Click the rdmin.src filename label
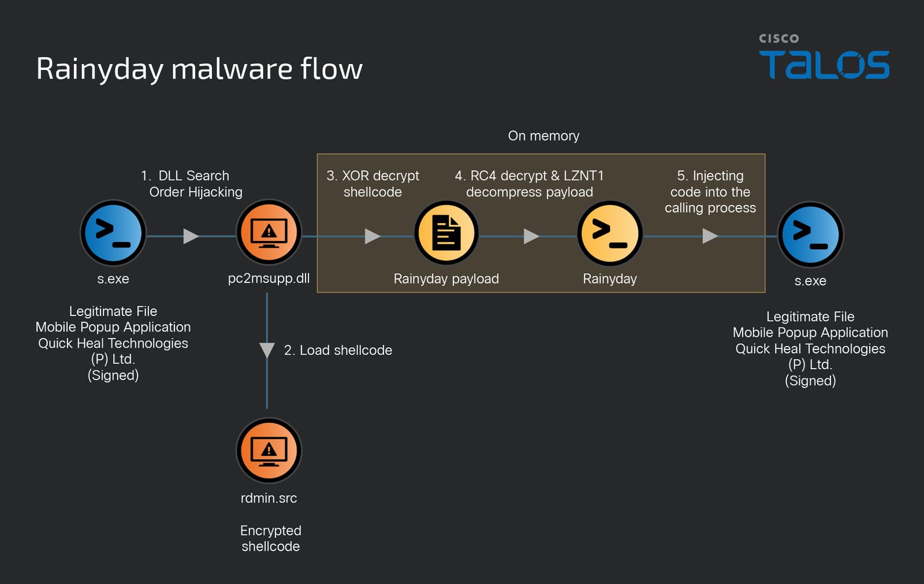 [x=269, y=498]
